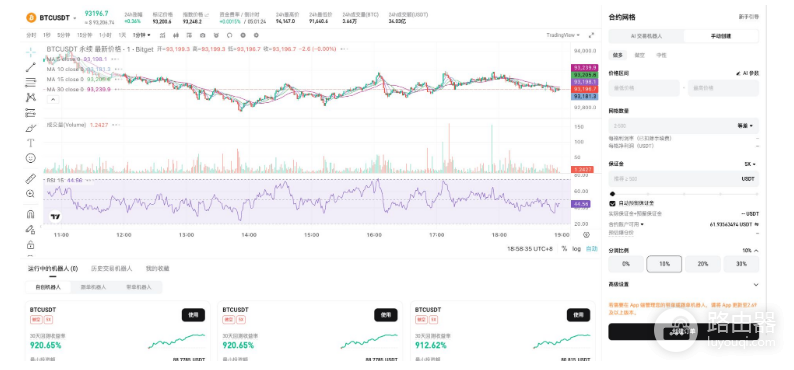This screenshot has height=370, width=794.
Task: Select the self-built bots filter
Action: (48, 287)
